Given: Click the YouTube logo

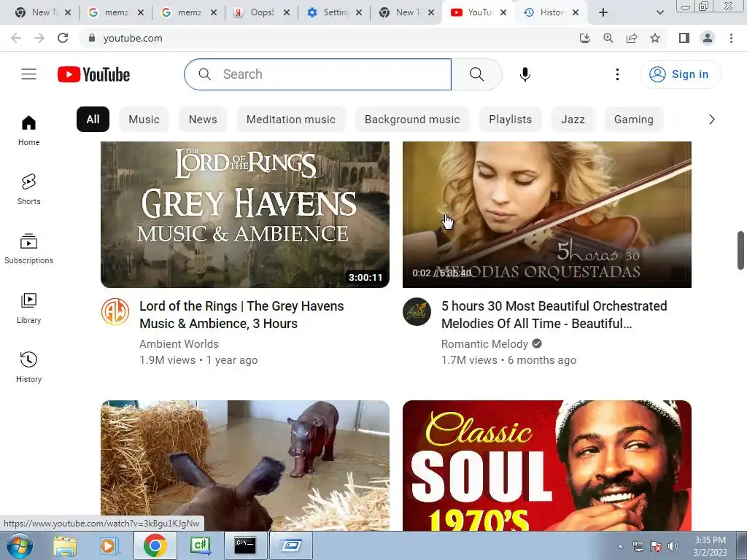Looking at the screenshot, I should click(93, 75).
